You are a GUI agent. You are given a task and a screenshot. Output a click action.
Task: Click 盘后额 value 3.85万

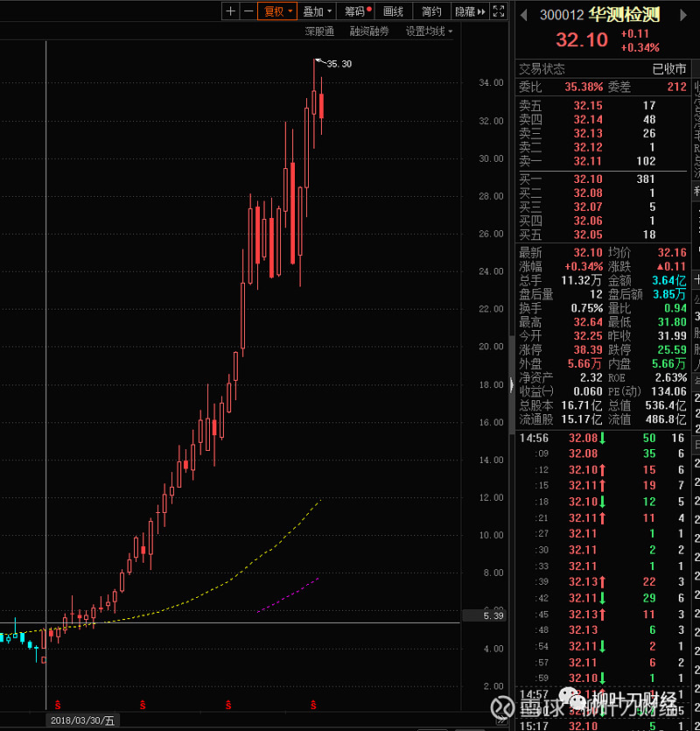point(668,294)
